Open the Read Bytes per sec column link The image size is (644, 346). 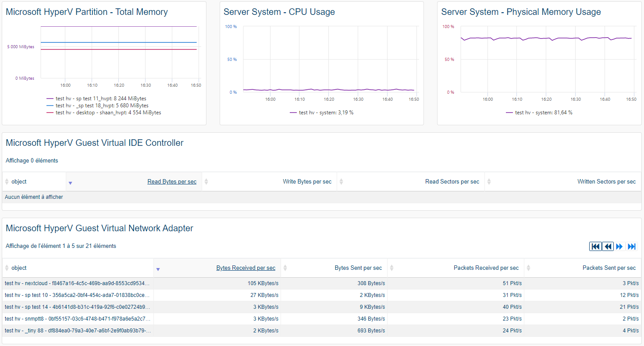pos(172,181)
